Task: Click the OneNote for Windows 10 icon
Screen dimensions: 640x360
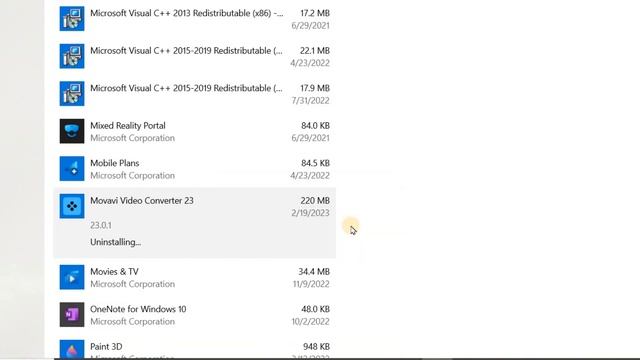Action: [x=72, y=315]
